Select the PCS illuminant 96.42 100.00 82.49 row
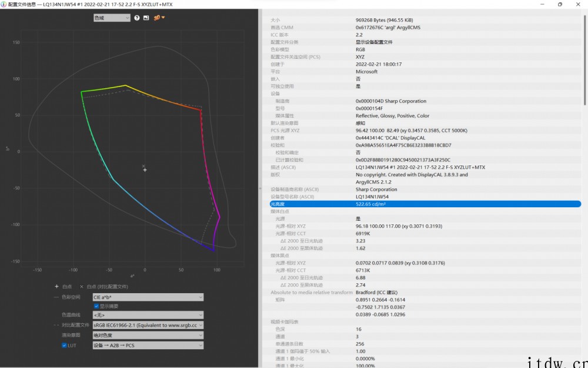This screenshot has height=368, width=588. (425, 130)
